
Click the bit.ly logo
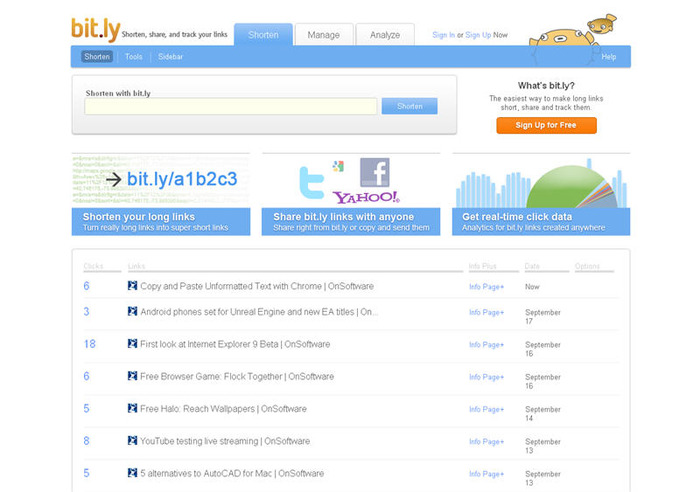96,29
